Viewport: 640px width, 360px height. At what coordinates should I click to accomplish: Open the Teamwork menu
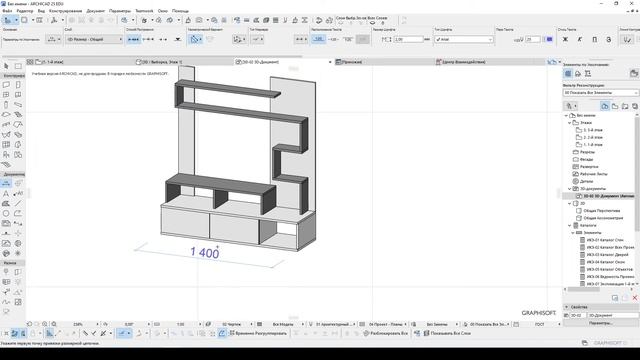point(144,11)
